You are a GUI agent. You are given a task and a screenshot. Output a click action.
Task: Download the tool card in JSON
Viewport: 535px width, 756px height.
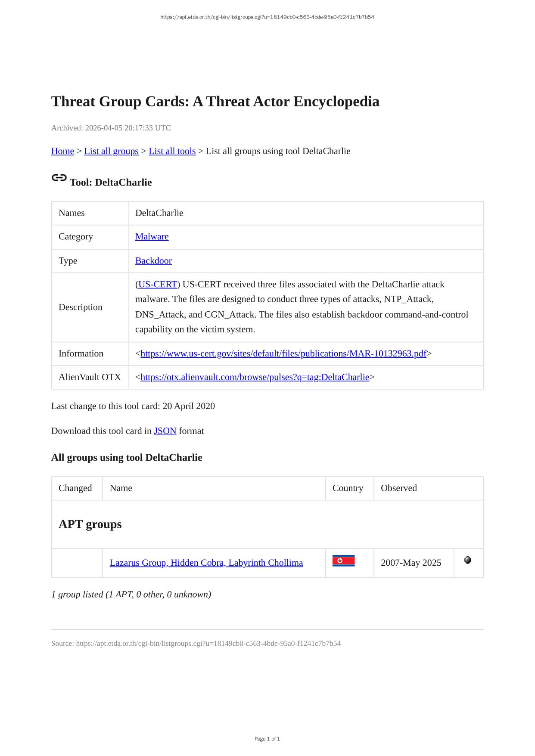(165, 431)
